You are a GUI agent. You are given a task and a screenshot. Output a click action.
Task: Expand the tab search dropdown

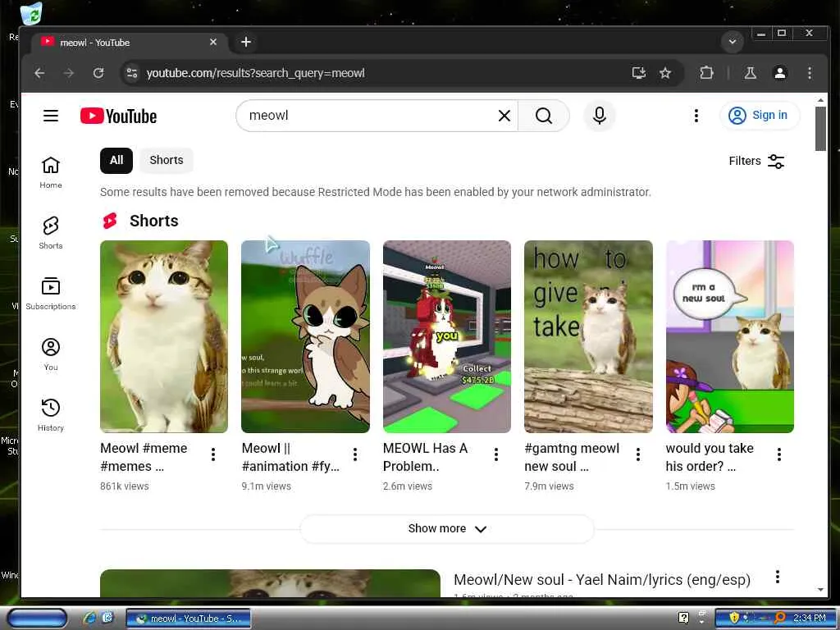[733, 42]
